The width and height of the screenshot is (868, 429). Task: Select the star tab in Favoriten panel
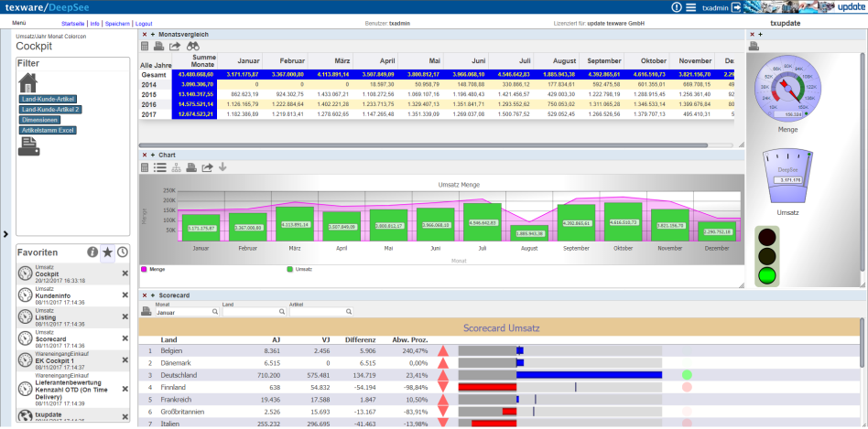[x=108, y=252]
